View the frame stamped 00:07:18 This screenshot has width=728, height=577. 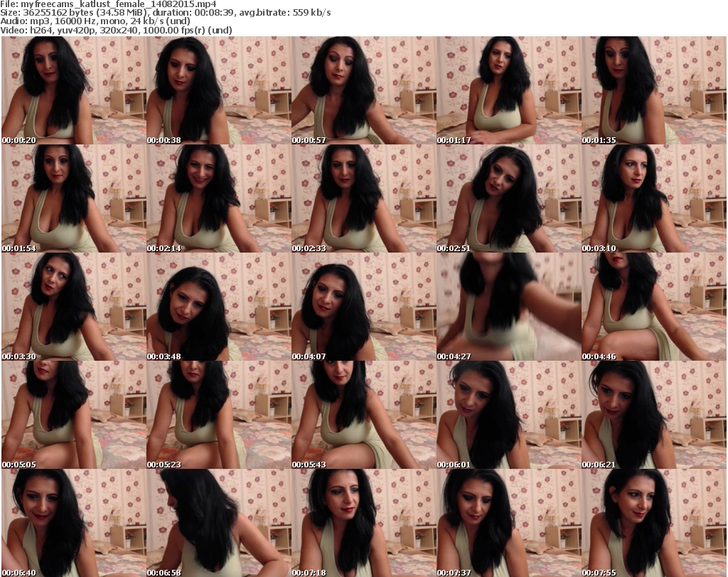363,523
